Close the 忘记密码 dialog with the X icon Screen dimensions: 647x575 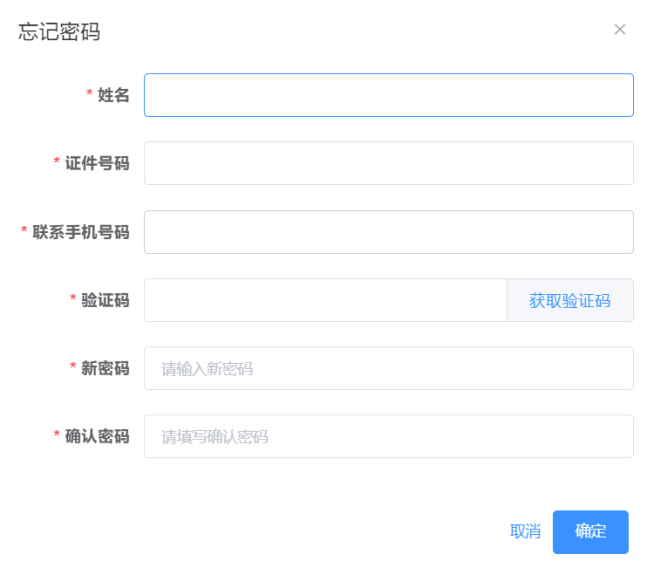coord(620,29)
